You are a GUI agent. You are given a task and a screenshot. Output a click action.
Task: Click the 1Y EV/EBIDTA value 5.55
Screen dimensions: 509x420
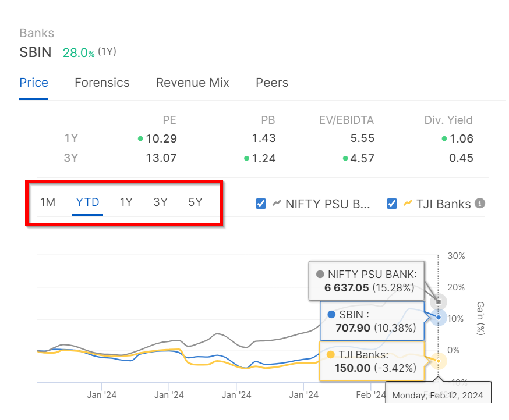pos(362,138)
